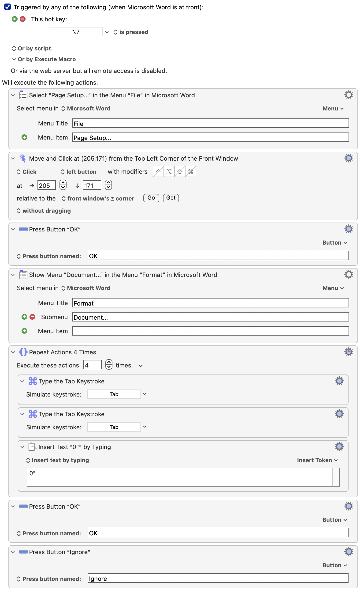Click the Get button for coordinates

point(171,198)
